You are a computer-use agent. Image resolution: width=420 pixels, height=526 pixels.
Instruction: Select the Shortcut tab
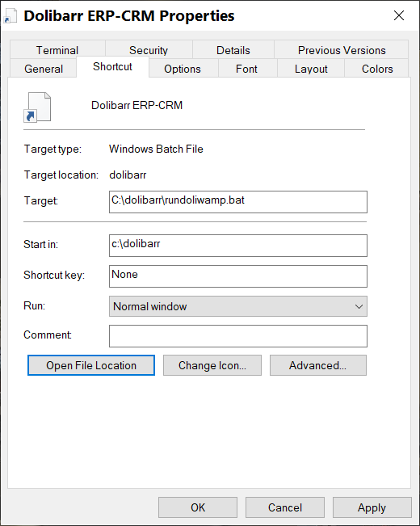112,66
